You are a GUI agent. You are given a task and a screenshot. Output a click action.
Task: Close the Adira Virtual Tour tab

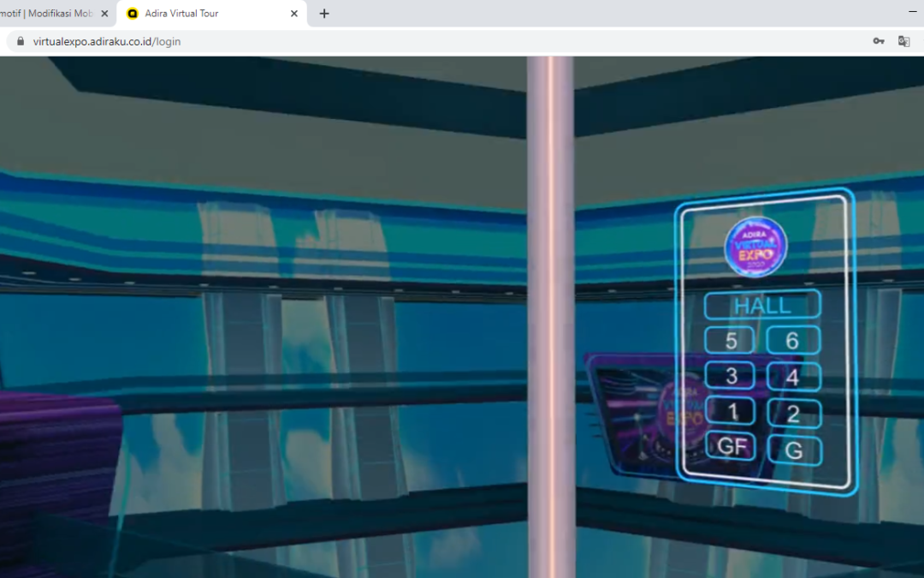294,14
